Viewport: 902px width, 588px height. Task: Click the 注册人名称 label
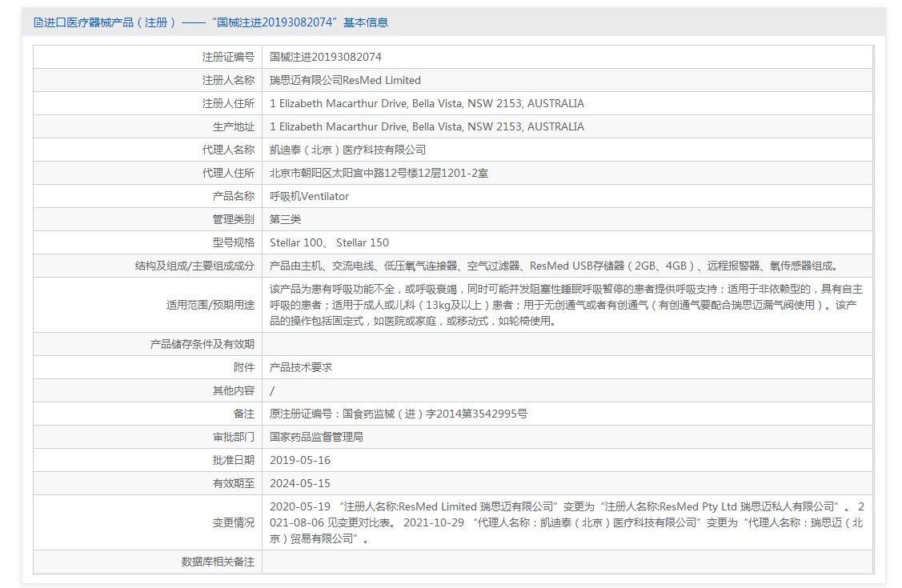(228, 80)
